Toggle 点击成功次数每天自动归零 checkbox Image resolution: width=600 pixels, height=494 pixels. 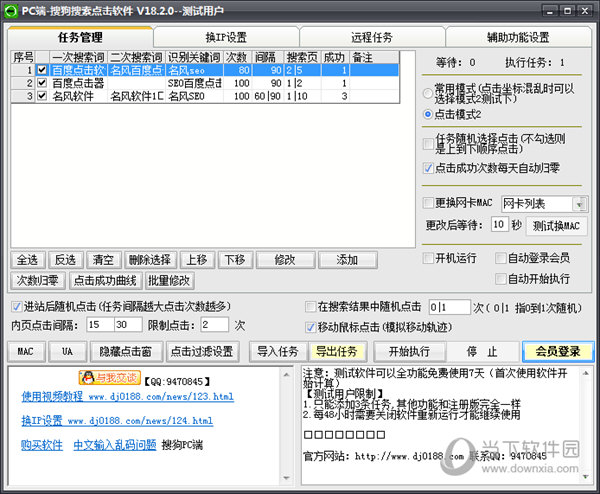(428, 168)
